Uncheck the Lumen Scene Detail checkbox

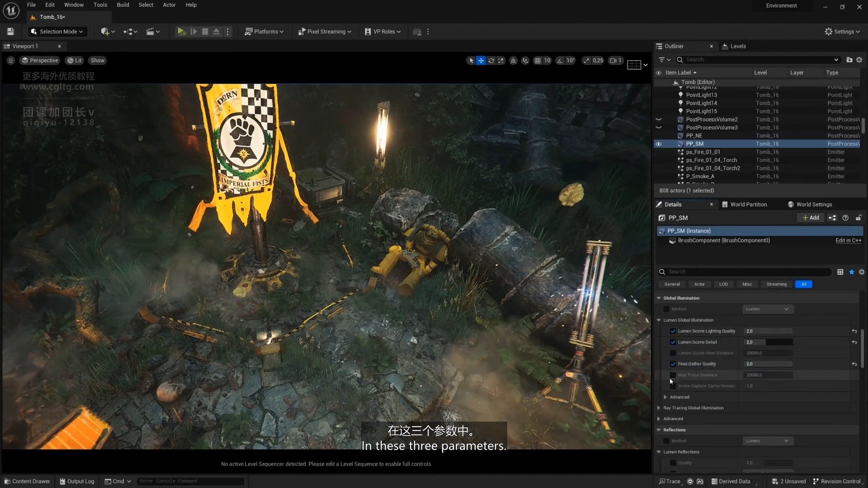tap(673, 342)
